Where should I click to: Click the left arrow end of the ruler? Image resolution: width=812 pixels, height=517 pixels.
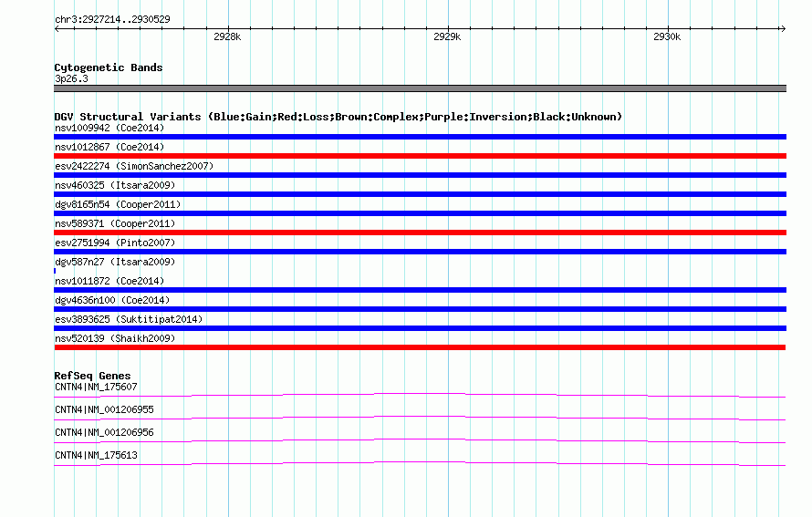click(57, 28)
